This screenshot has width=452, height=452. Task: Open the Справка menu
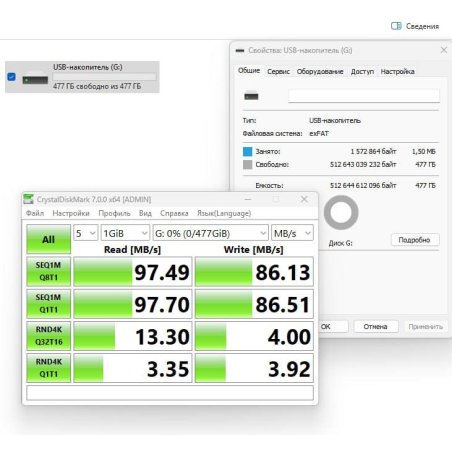174,213
